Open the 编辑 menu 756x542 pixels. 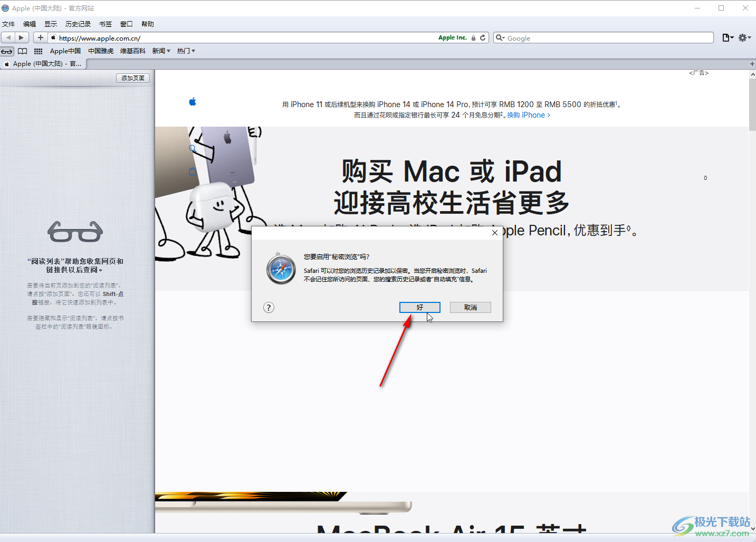[x=30, y=24]
